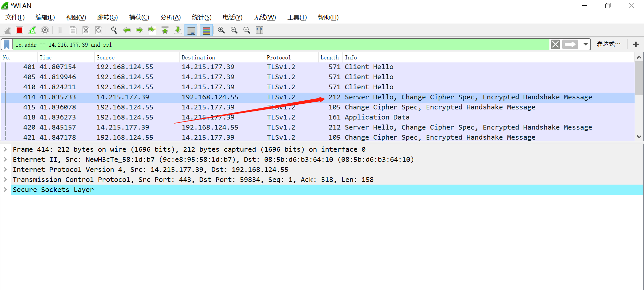Zoom in main window text
Image resolution: width=644 pixels, height=290 pixels.
(x=221, y=31)
